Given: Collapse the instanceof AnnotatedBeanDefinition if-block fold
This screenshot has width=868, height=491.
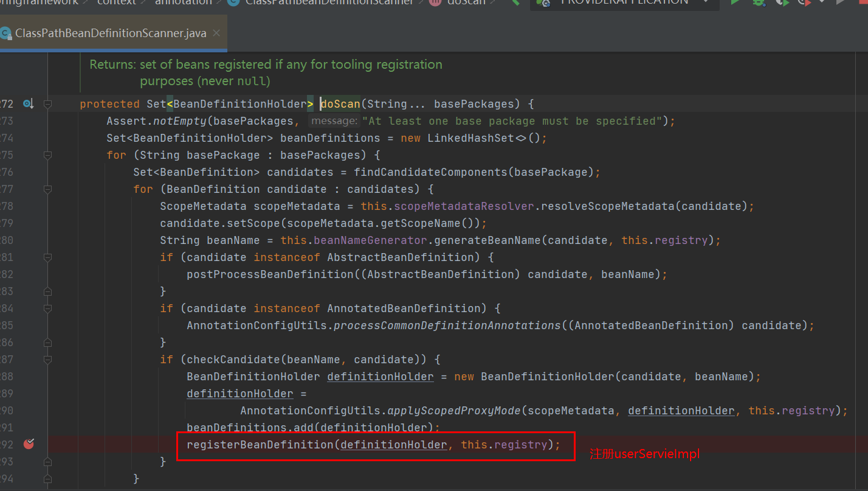Looking at the screenshot, I should [47, 308].
